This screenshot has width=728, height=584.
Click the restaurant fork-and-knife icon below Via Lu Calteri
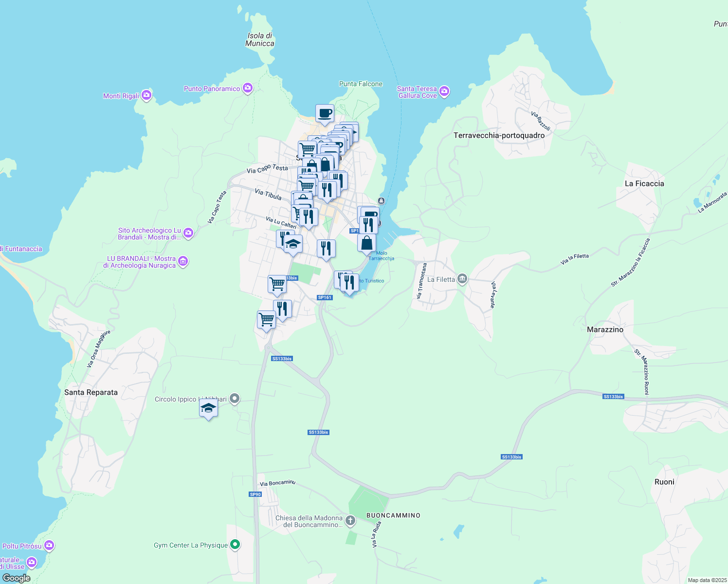coord(326,248)
